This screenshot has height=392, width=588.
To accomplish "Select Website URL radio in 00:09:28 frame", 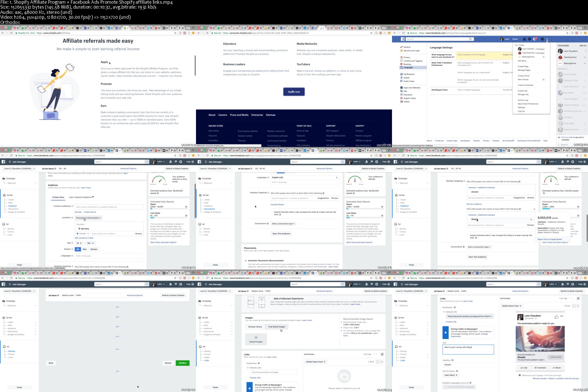I will (444, 312).
